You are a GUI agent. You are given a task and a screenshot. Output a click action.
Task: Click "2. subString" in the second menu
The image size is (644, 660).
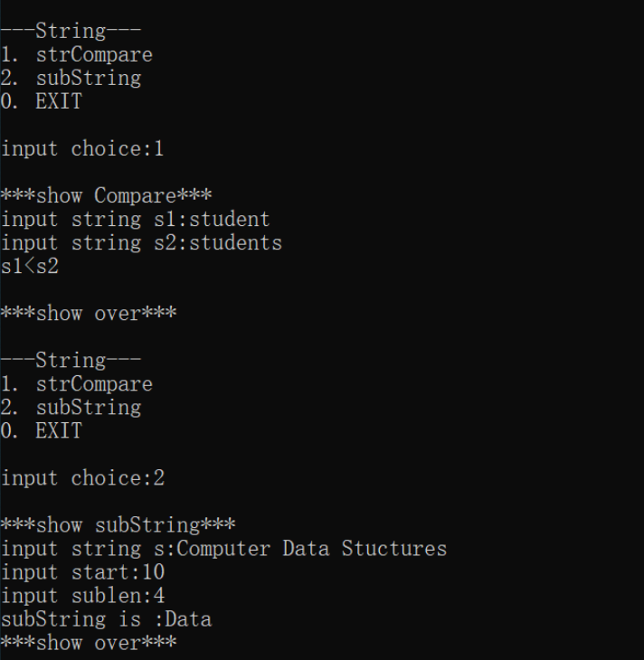coord(71,408)
